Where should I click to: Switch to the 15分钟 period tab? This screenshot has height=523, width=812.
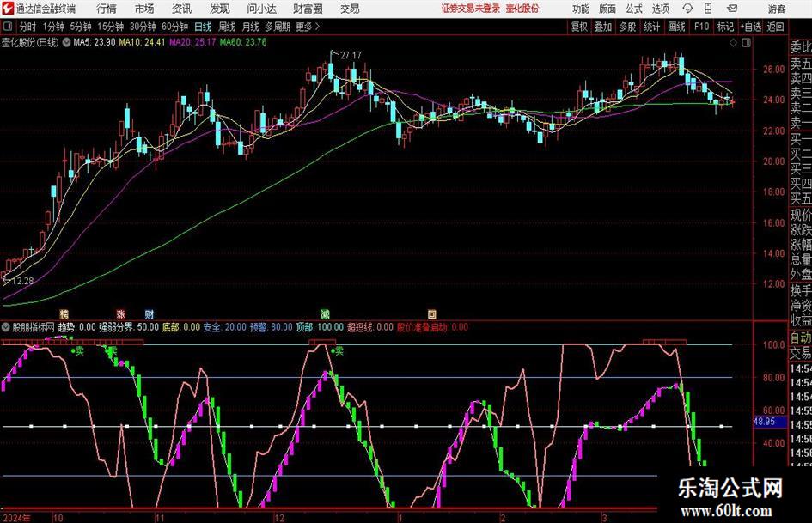coord(111,27)
